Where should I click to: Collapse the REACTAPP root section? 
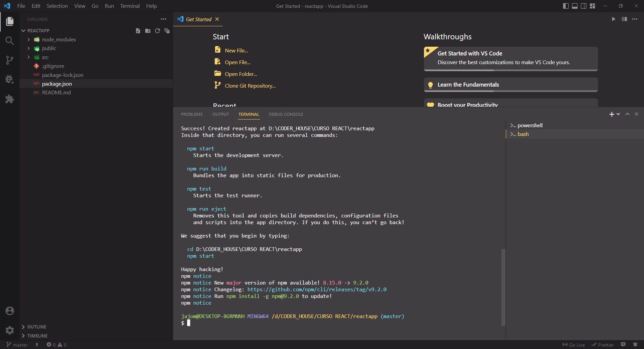(23, 31)
